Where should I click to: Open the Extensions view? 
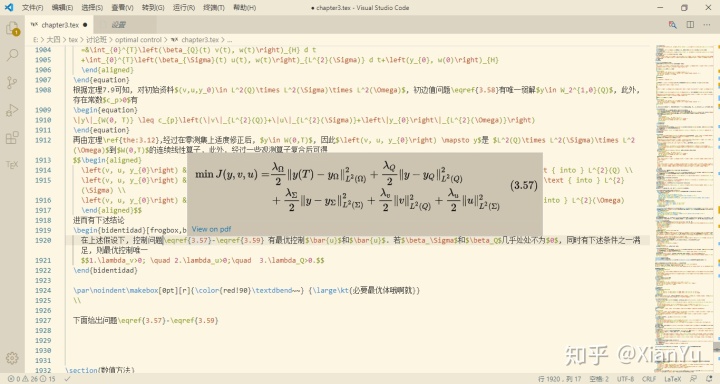tap(12, 137)
